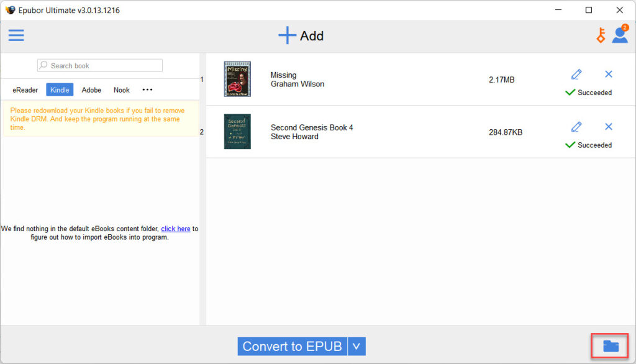Viewport: 636px width, 364px height.
Task: Remove Second Genesis Book 4 from list
Action: pos(609,127)
